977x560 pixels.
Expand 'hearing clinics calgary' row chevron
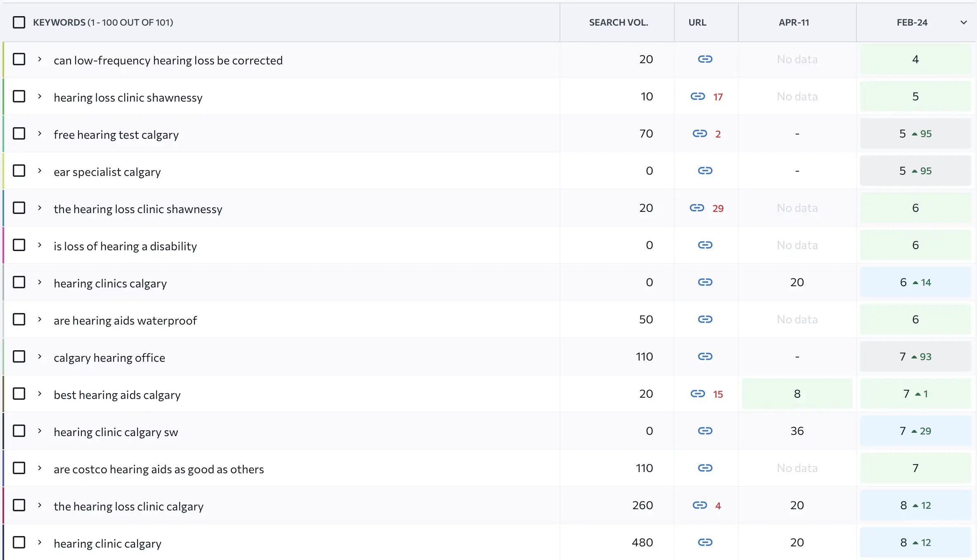40,282
